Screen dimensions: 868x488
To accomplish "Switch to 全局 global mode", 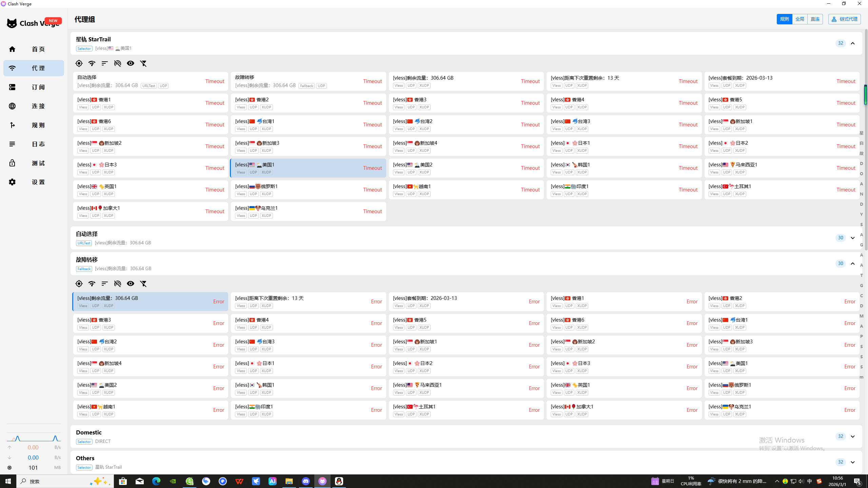I will click(800, 19).
